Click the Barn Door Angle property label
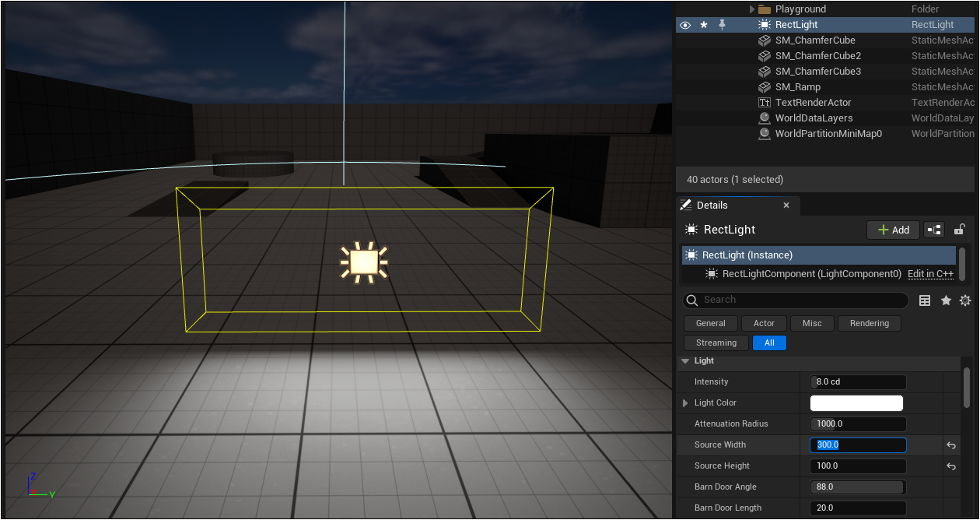The width and height of the screenshot is (980, 520). pos(726,487)
